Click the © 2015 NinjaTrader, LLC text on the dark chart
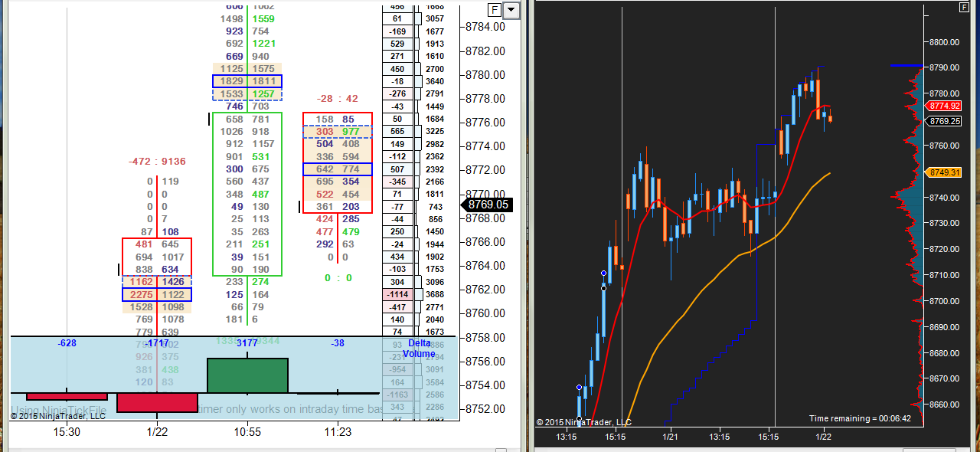Viewport: 980px width, 452px height. point(583,422)
